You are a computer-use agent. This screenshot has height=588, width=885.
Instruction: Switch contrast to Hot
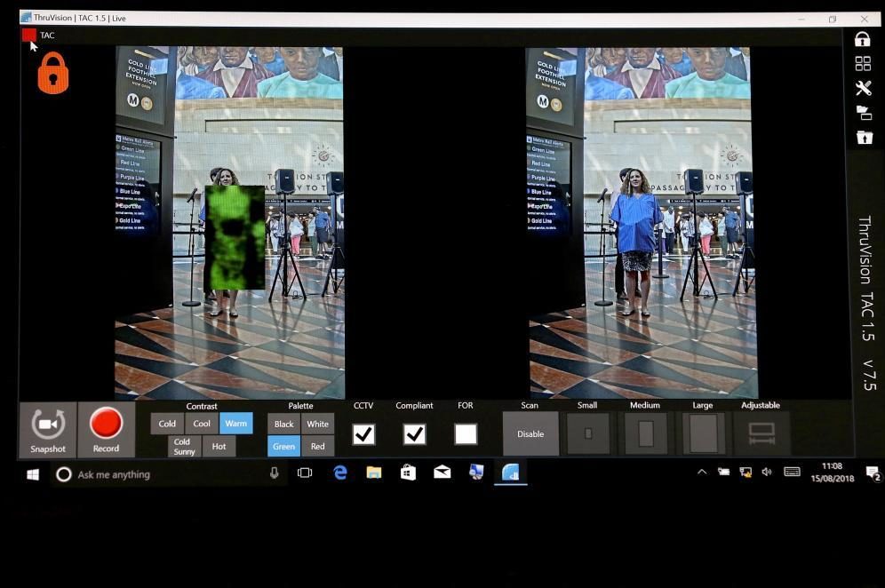pos(219,447)
